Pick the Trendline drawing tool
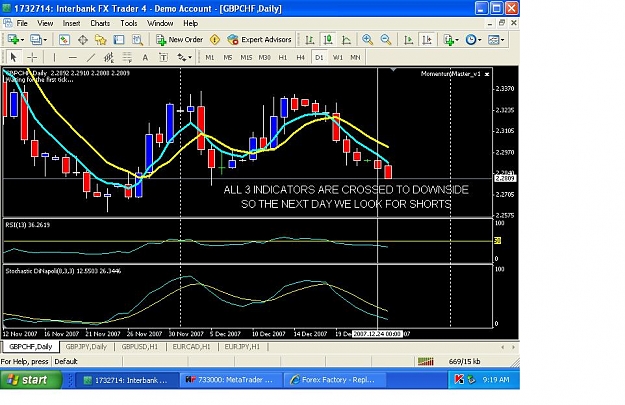This screenshot has width=625, height=405. point(91,57)
